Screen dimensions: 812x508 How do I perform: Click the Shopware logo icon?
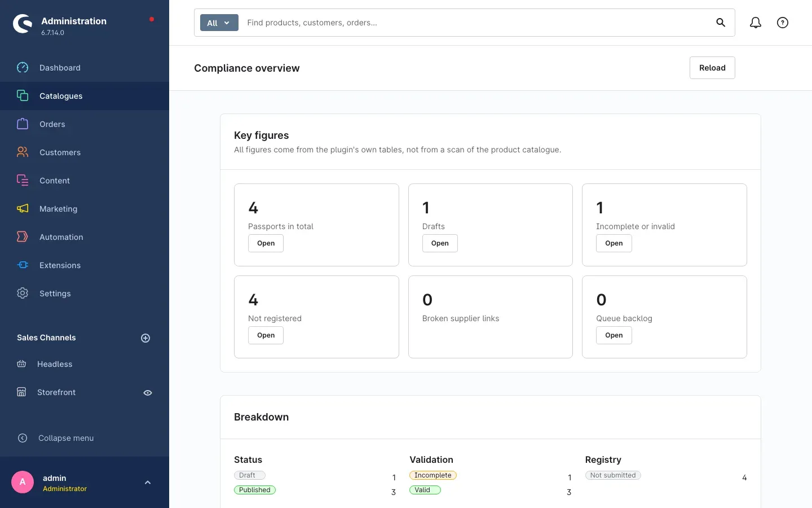coord(23,23)
